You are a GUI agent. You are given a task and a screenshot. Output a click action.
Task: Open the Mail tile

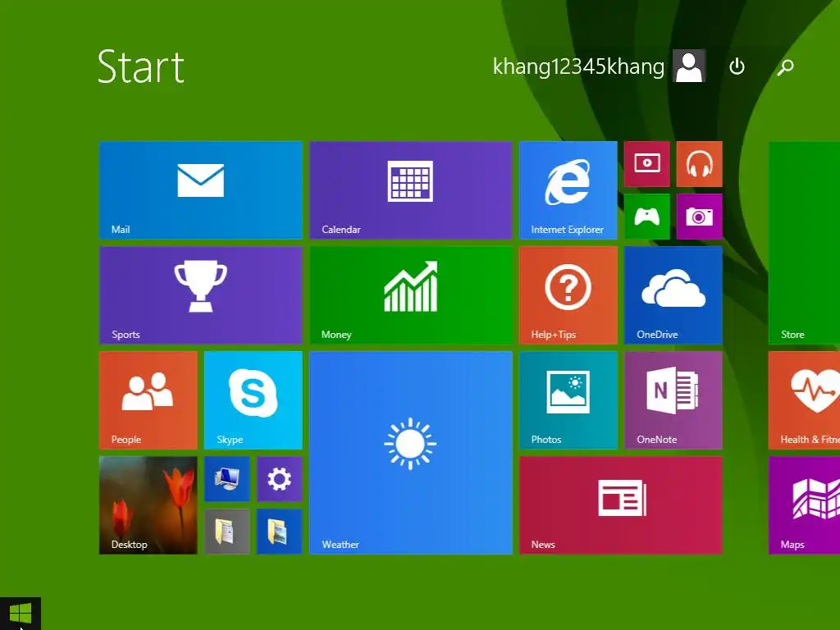point(201,190)
